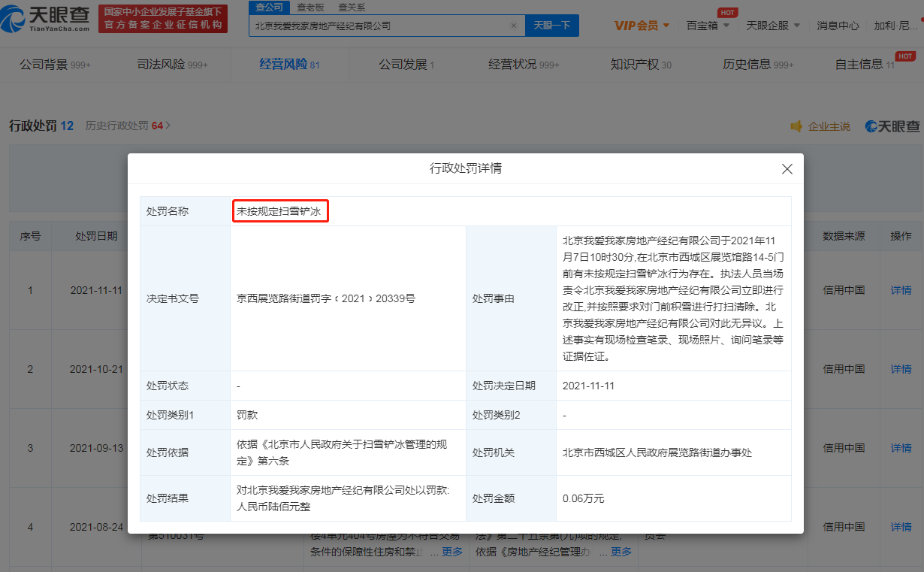Open the 天眼企服 dropdown
Image resolution: width=924 pixels, height=572 pixels.
coord(773,25)
